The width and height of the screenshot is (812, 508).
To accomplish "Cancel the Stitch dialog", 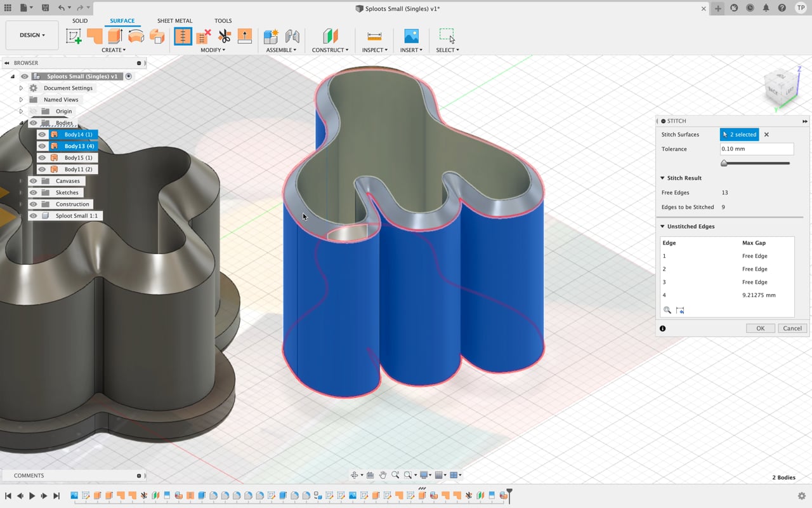I will (792, 328).
